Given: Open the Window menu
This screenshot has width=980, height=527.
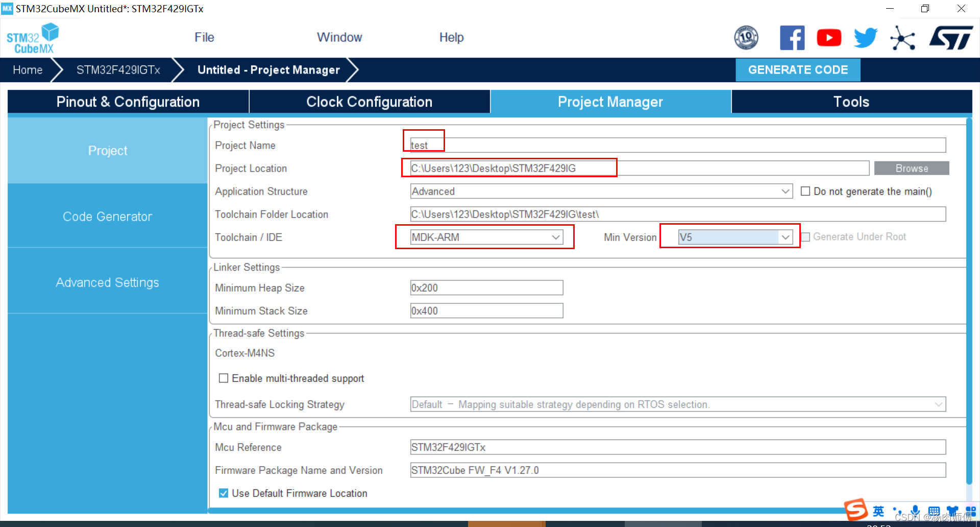Looking at the screenshot, I should (x=339, y=37).
